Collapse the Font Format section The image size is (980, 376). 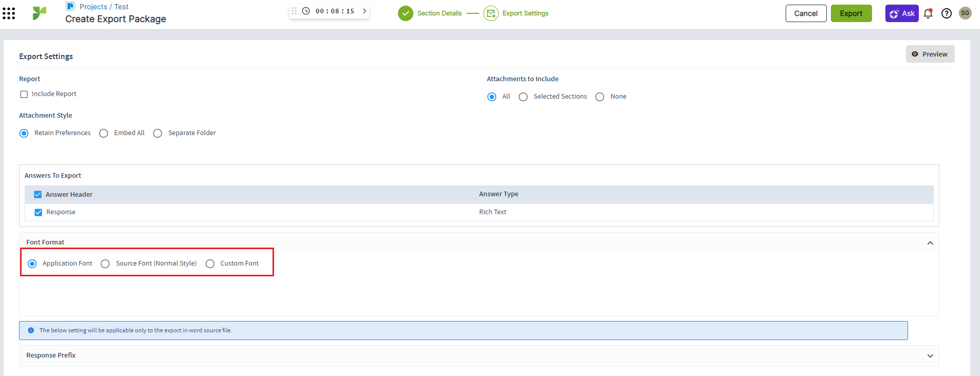click(930, 243)
